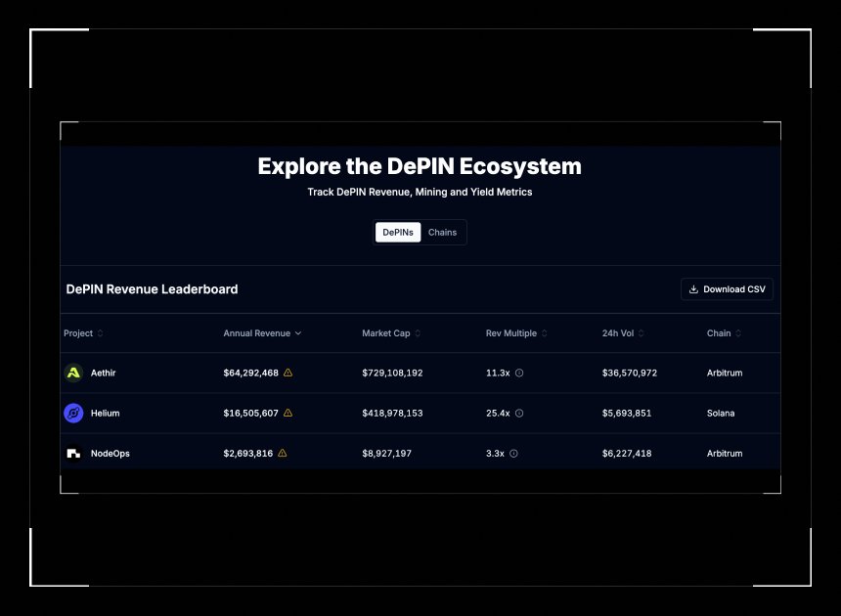Open the Aethir project name link
841x616 pixels.
(x=103, y=373)
